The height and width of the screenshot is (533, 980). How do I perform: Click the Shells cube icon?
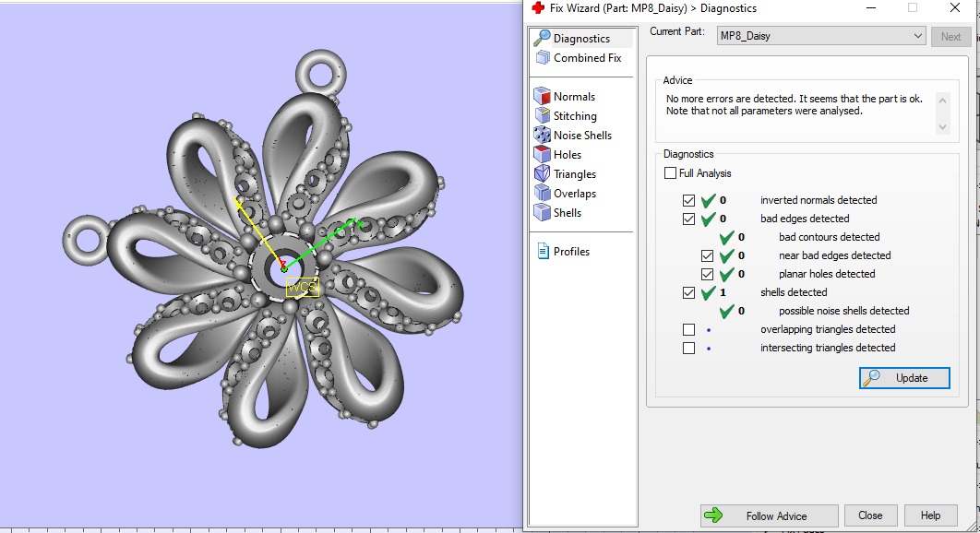click(542, 212)
